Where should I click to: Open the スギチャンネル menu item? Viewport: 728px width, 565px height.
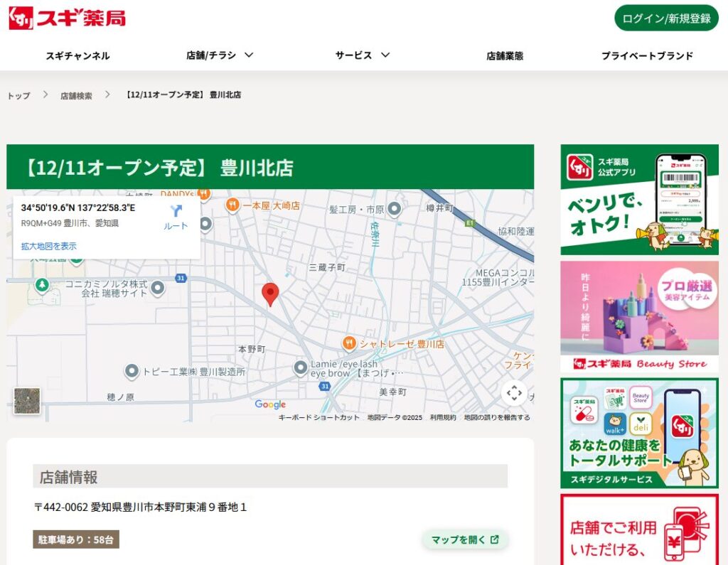(77, 55)
